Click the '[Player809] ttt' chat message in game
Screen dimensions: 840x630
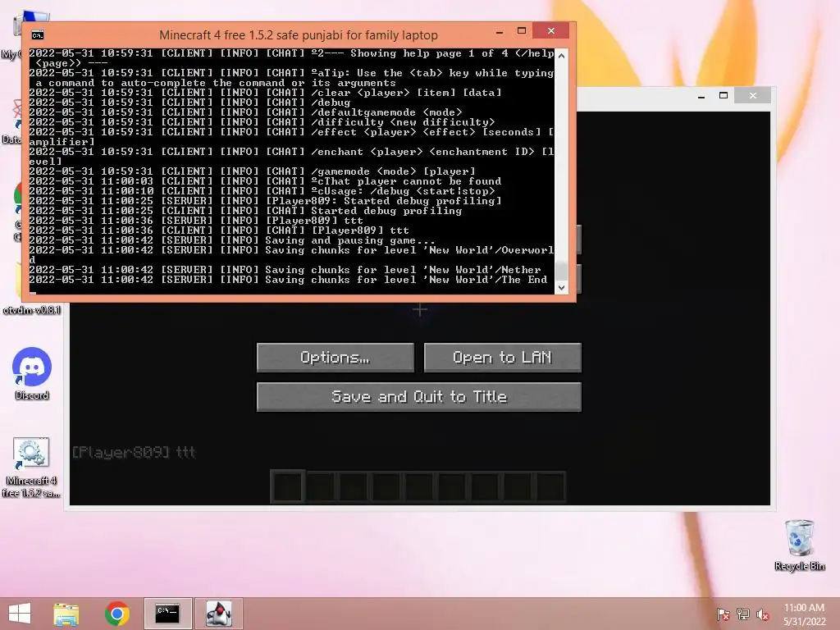pos(134,453)
